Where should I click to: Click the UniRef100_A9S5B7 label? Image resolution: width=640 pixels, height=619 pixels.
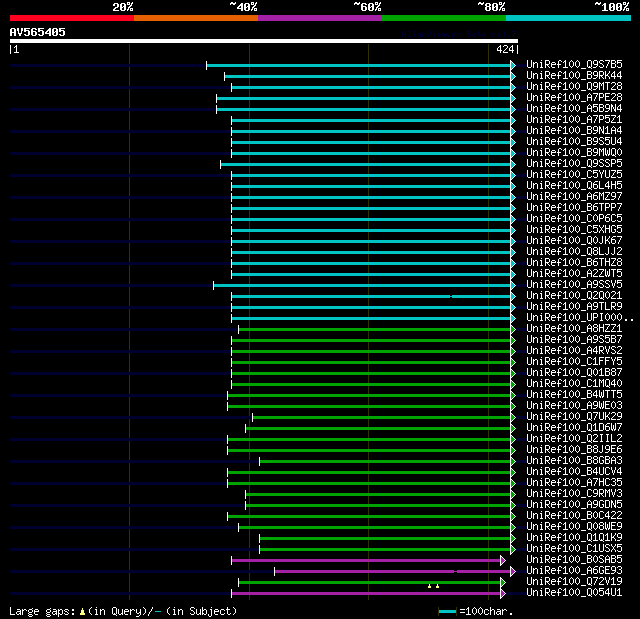point(574,340)
